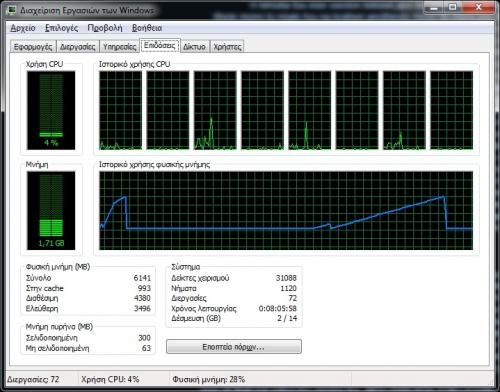Open Εποπτεία πόρων resource monitor button

coord(234,347)
